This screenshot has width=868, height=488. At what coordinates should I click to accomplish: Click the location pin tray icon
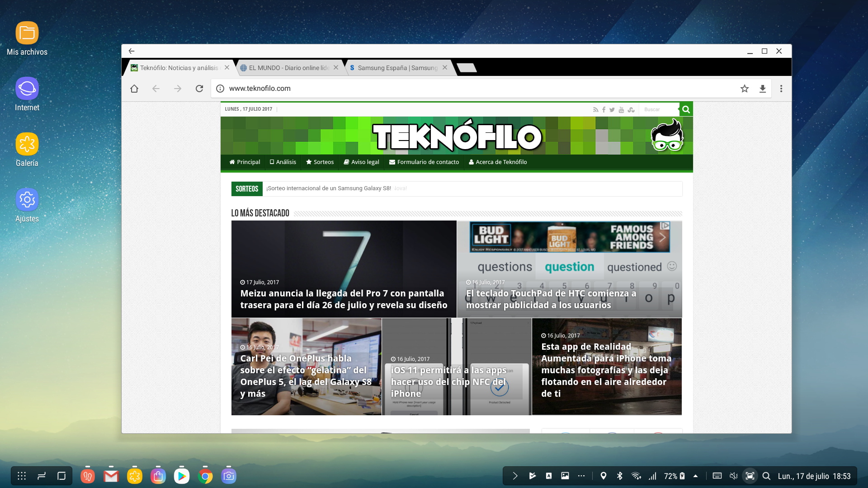(603, 476)
